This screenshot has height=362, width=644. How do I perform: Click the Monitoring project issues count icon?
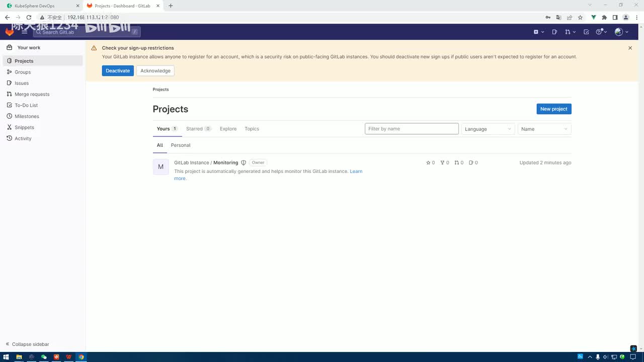click(473, 163)
